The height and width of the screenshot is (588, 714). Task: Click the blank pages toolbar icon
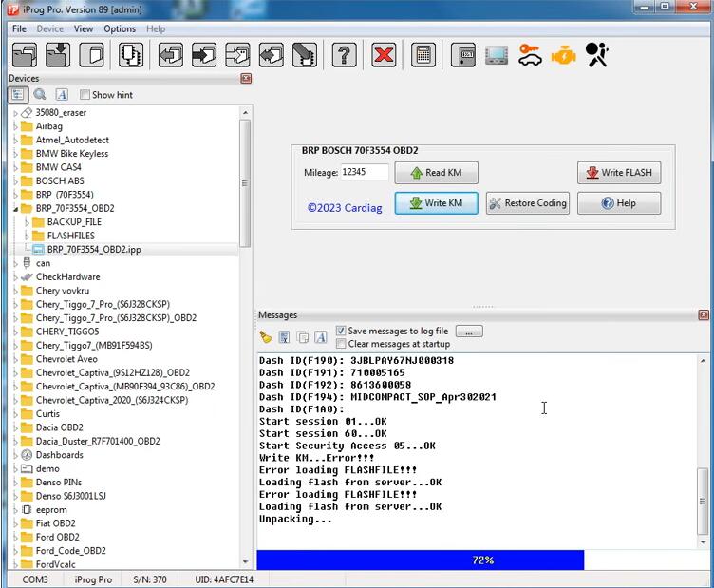91,55
